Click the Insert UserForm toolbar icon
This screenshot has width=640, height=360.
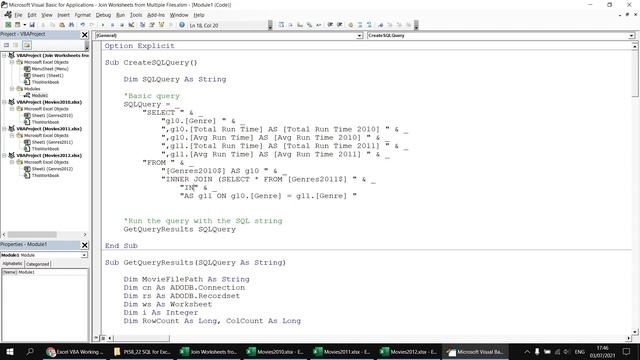(x=18, y=25)
